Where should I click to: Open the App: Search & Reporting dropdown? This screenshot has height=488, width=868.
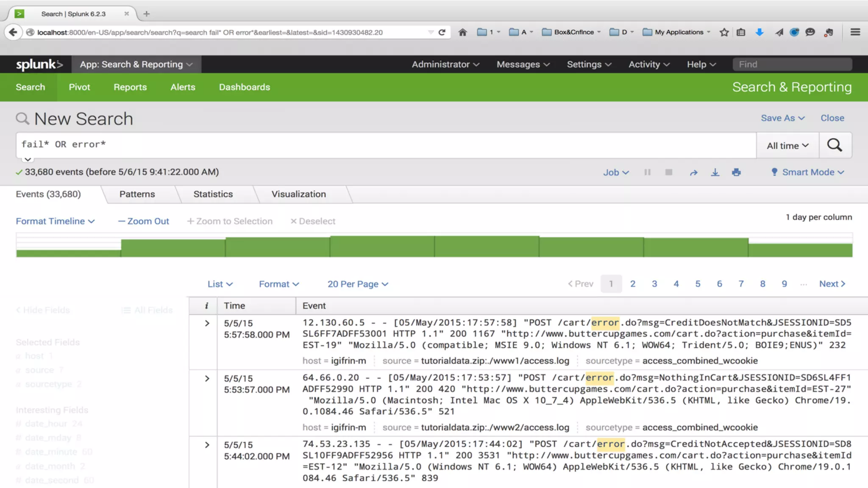tap(136, 64)
